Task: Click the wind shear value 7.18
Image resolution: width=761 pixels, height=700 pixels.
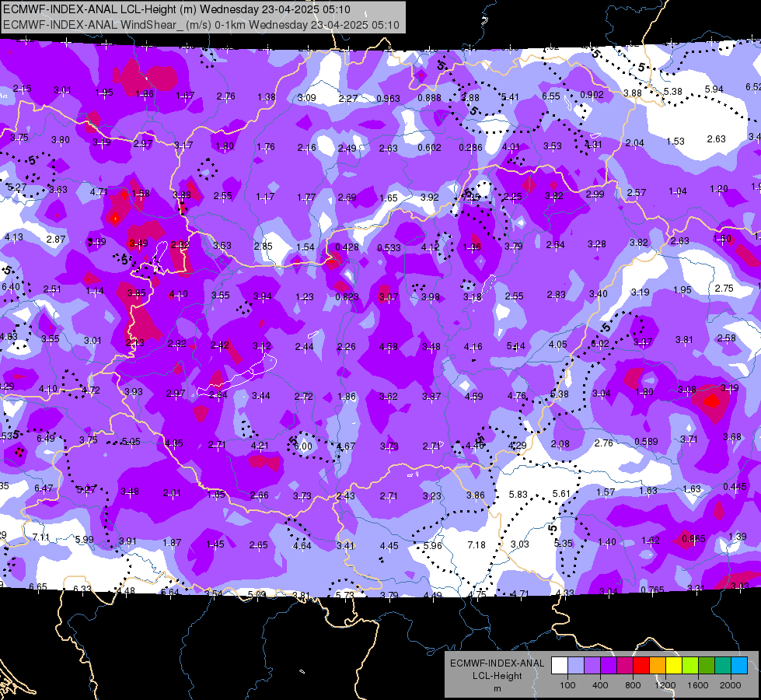Action: click(476, 545)
